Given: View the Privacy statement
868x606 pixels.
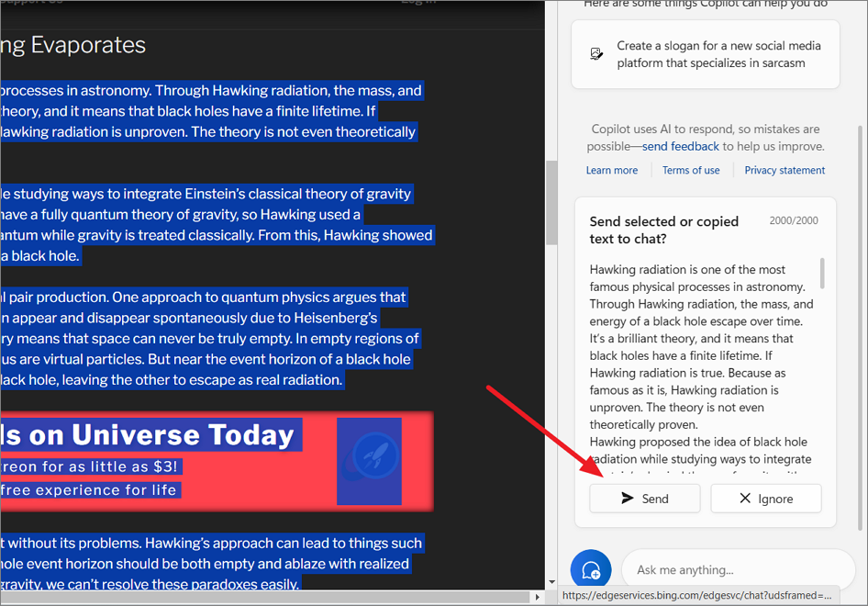Looking at the screenshot, I should [x=783, y=169].
